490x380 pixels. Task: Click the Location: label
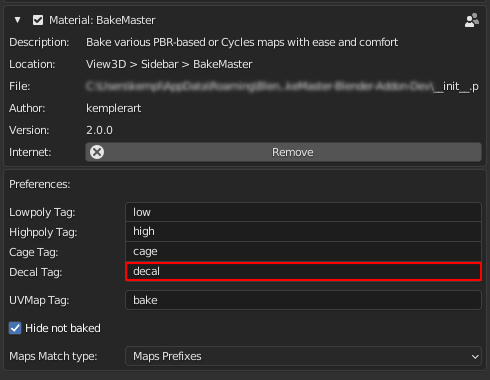coord(32,64)
